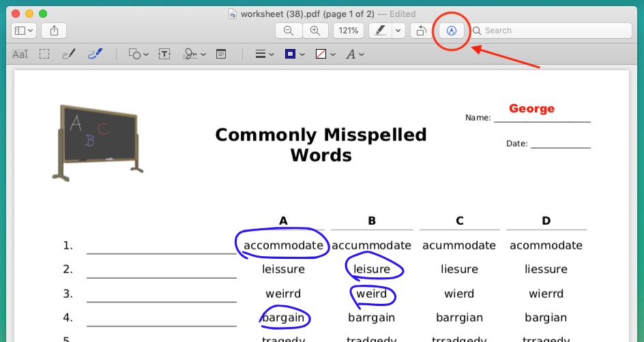Click the red name text George

point(532,109)
